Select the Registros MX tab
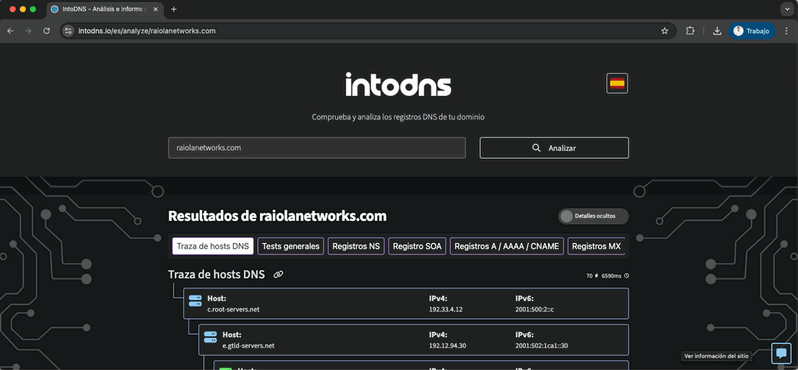This screenshot has width=798, height=370. click(x=596, y=246)
